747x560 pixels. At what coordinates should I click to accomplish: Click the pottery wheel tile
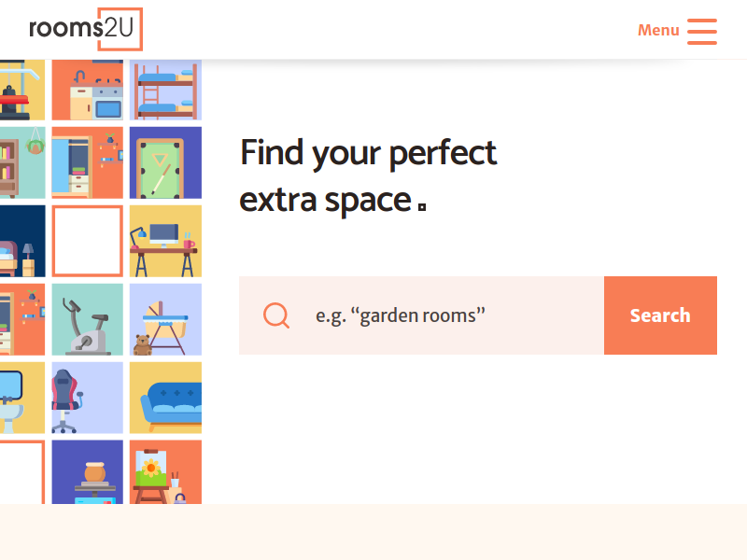click(x=87, y=472)
